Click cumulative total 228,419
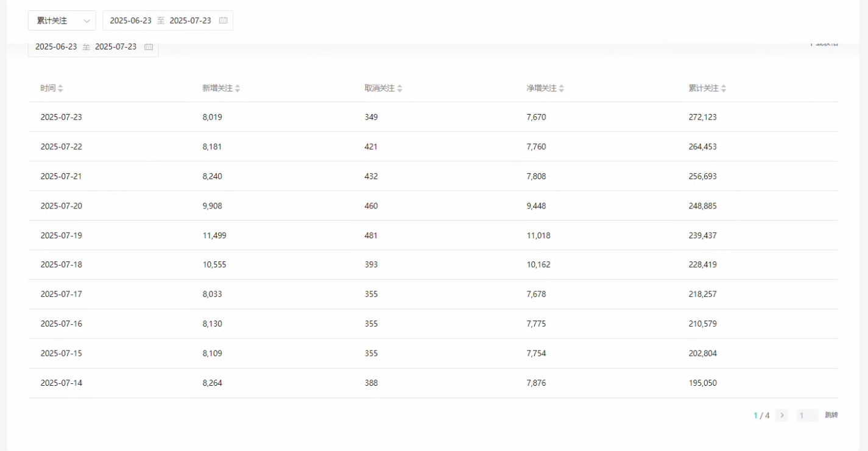Screen dimensions: 868x451 702,265
